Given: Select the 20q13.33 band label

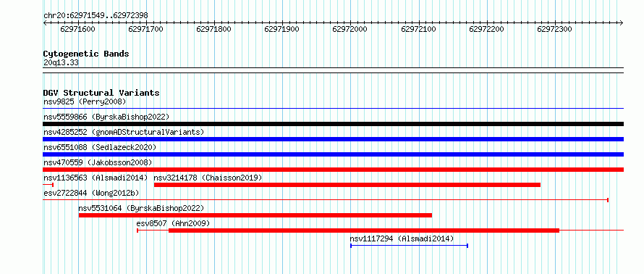Looking at the screenshot, I should tap(62, 63).
